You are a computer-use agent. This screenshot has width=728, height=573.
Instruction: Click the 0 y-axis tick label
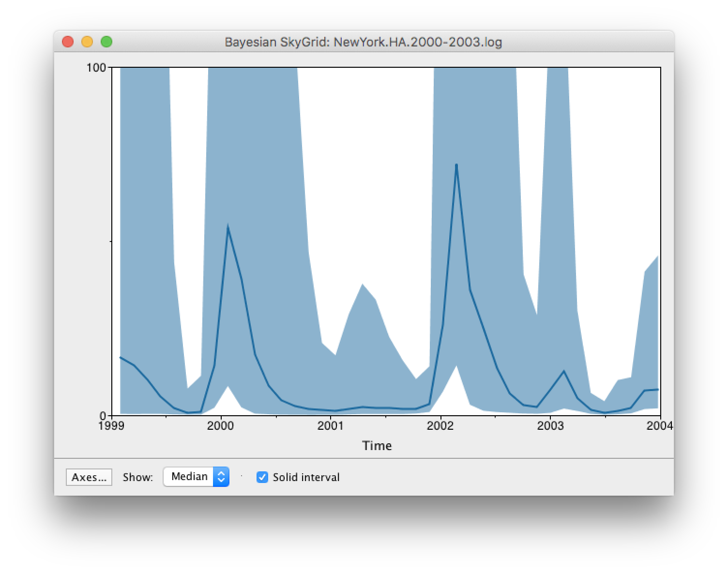click(103, 416)
